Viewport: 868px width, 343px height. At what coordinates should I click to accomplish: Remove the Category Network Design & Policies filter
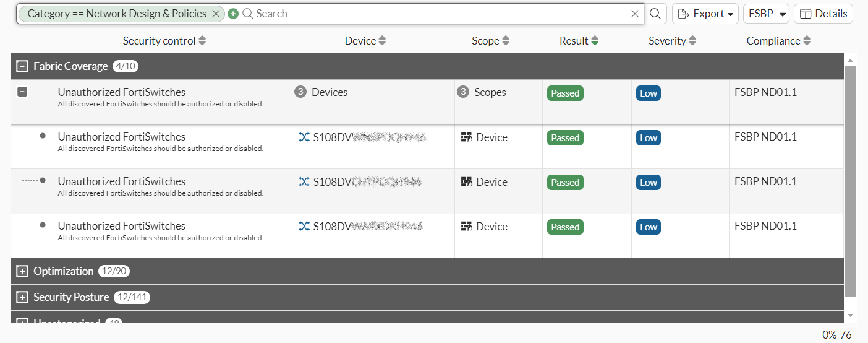click(215, 14)
